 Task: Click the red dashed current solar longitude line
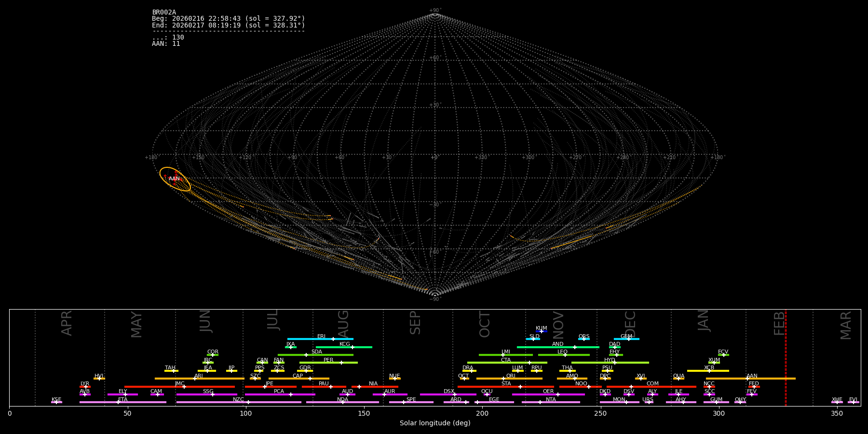click(786, 357)
